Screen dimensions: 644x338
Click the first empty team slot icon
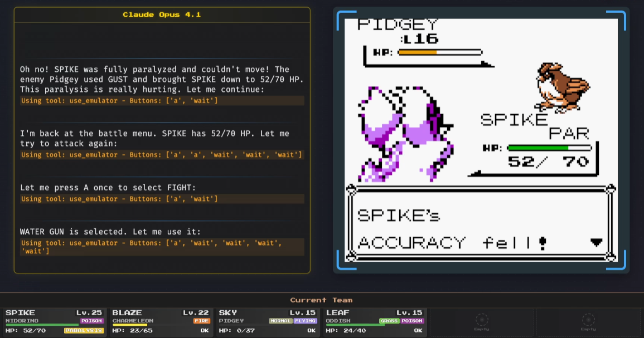pos(482,320)
